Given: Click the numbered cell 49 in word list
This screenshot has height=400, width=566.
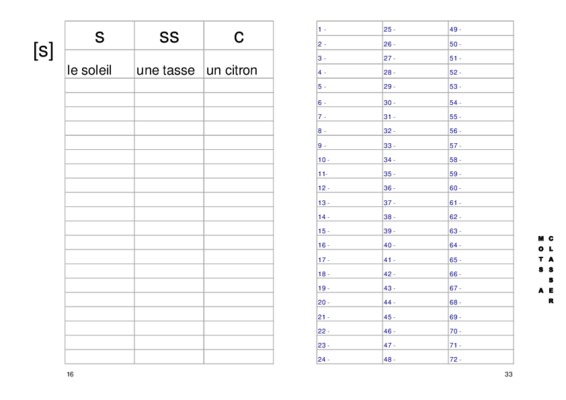Looking at the screenshot, I should click(481, 29).
